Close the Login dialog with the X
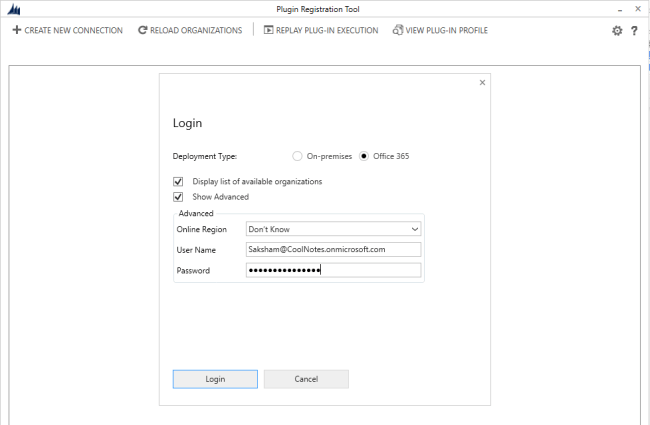Viewport: 650px width, 425px height. click(482, 83)
